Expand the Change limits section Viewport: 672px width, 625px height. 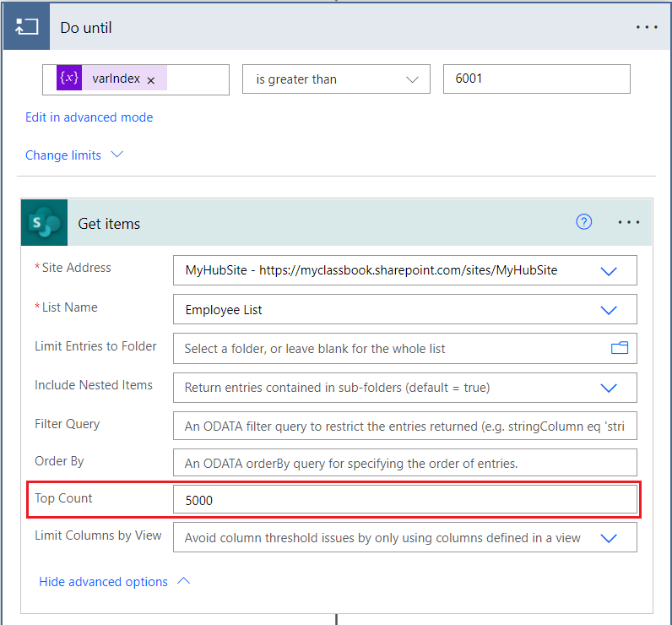point(74,155)
